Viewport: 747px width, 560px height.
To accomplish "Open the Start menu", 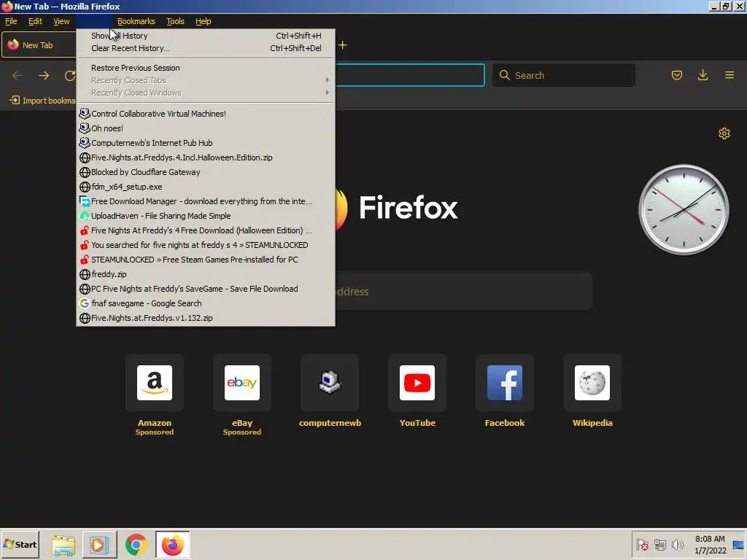I will (x=20, y=544).
